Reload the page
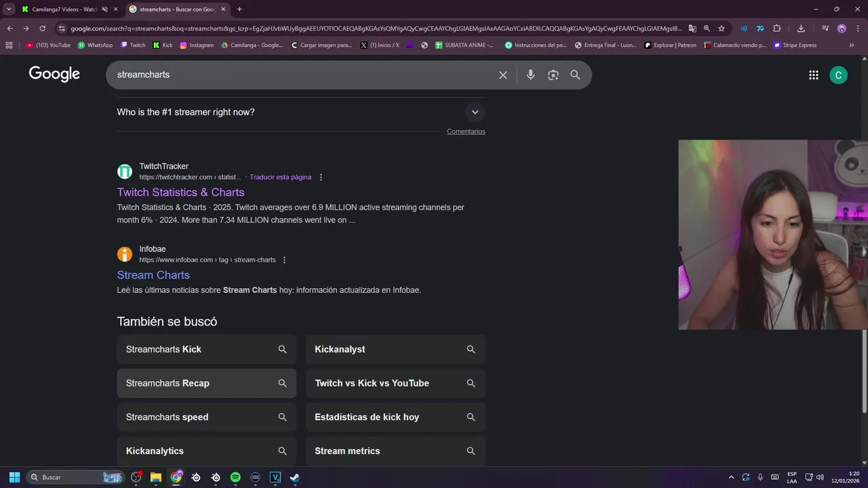 tap(42, 28)
